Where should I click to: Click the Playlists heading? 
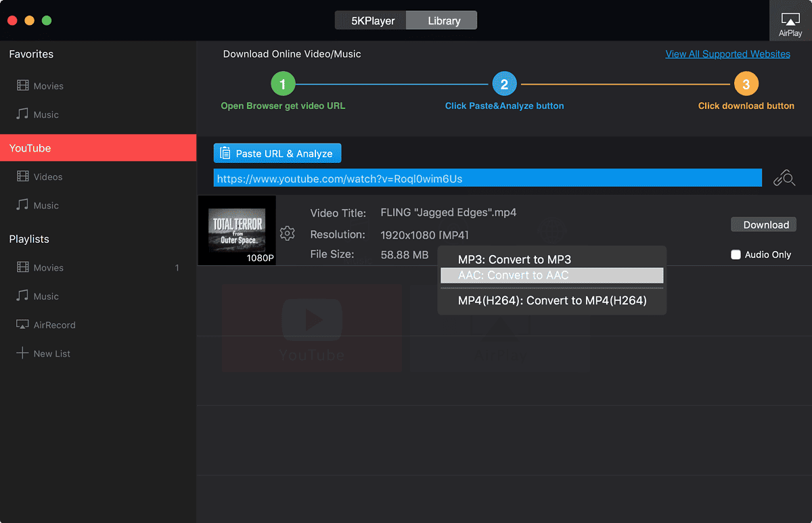(x=29, y=239)
